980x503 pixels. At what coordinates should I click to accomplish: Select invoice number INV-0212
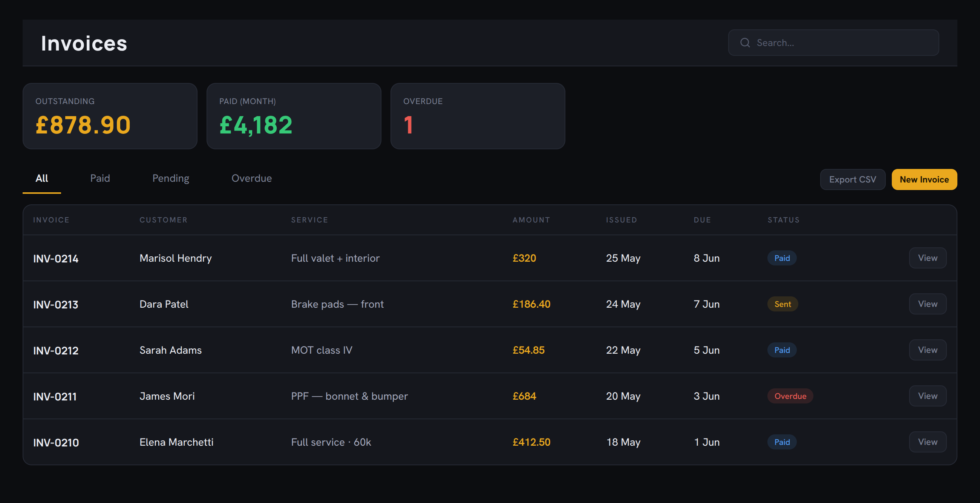(56, 351)
